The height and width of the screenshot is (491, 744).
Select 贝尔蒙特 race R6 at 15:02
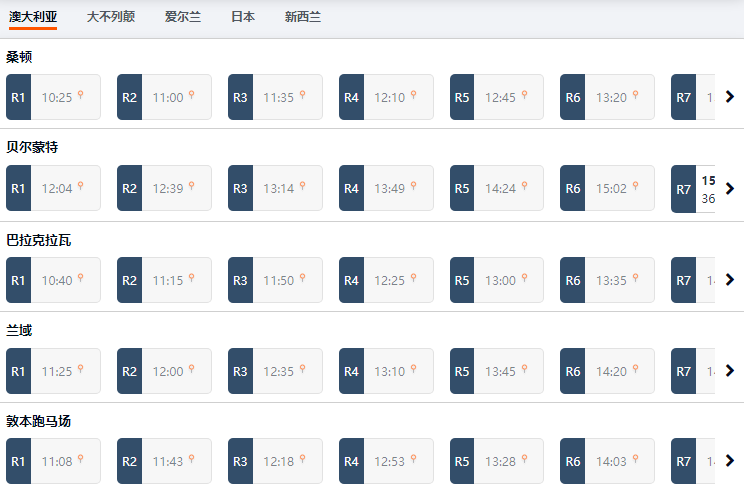click(x=607, y=188)
